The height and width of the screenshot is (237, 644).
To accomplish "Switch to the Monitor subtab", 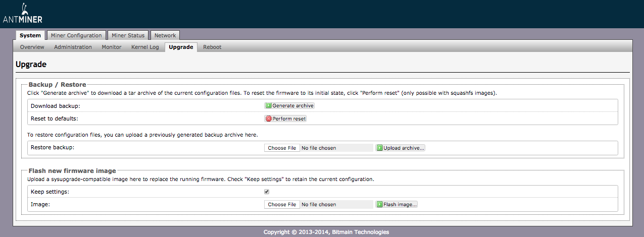I will coord(112,47).
